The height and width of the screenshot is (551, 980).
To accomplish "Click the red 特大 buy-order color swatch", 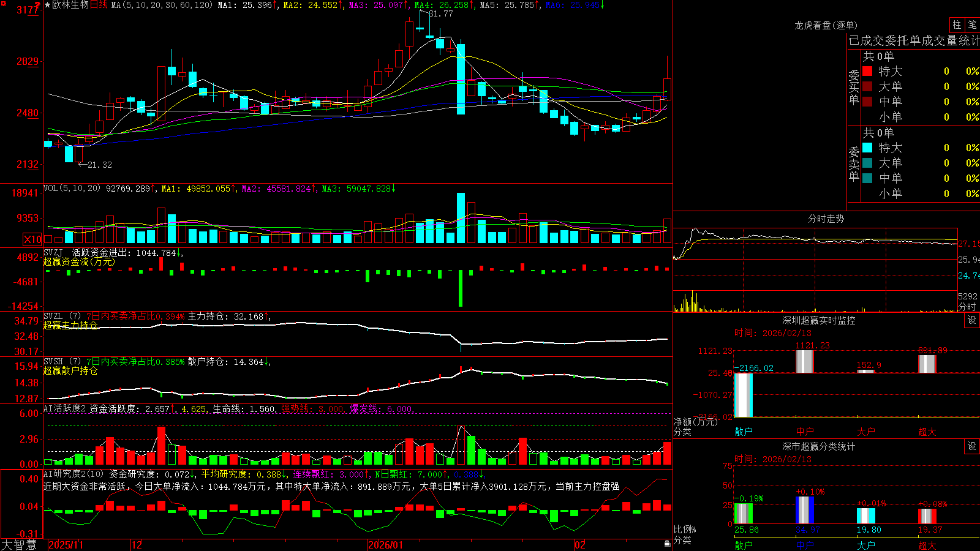I will (867, 71).
